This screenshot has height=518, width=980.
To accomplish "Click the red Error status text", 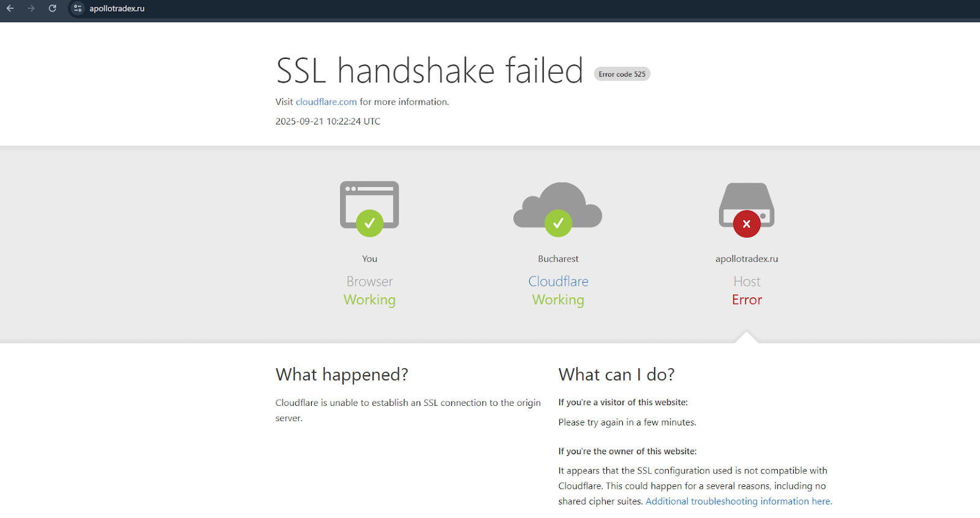I will 747,300.
